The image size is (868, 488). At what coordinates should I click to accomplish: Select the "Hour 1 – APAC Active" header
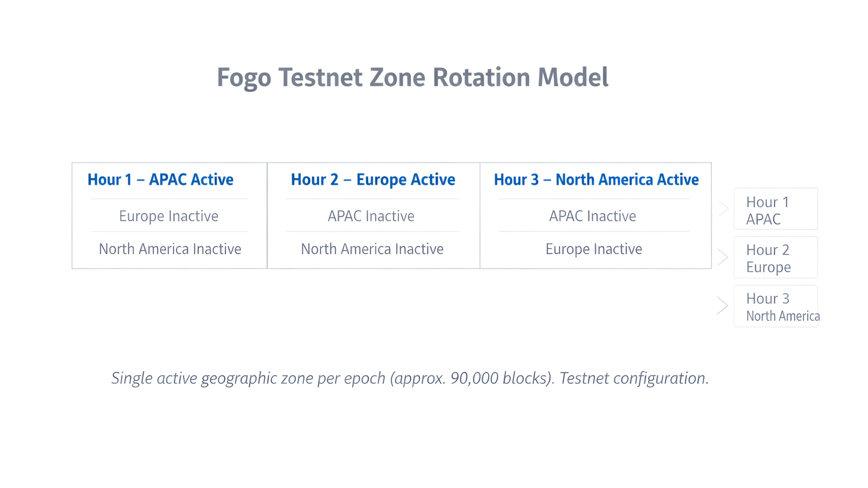[x=160, y=180]
